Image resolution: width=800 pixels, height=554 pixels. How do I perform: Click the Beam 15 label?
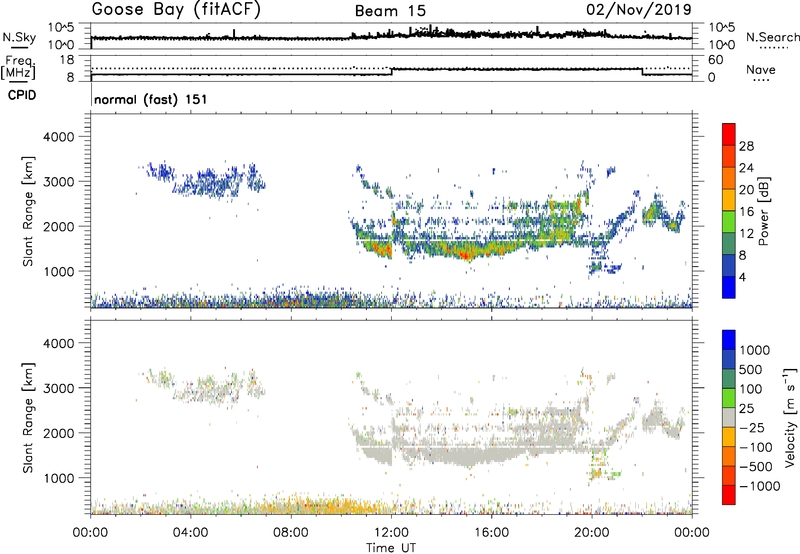tap(390, 11)
